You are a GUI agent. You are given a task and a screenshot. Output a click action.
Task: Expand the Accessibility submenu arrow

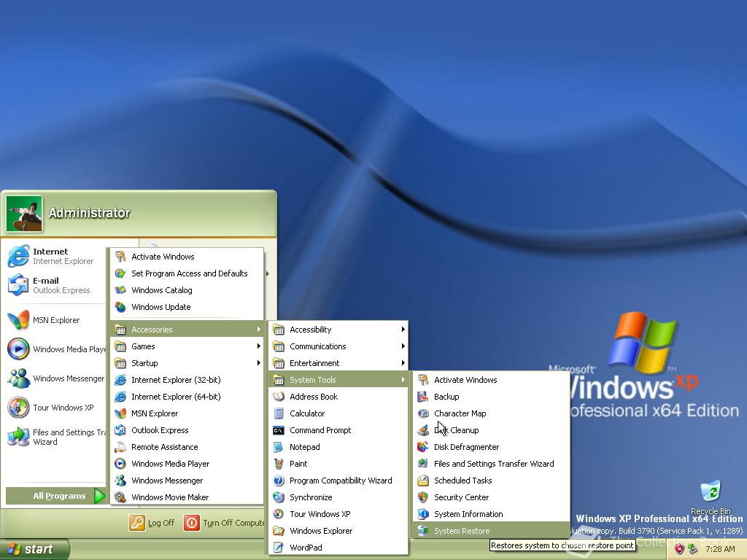[x=403, y=329]
